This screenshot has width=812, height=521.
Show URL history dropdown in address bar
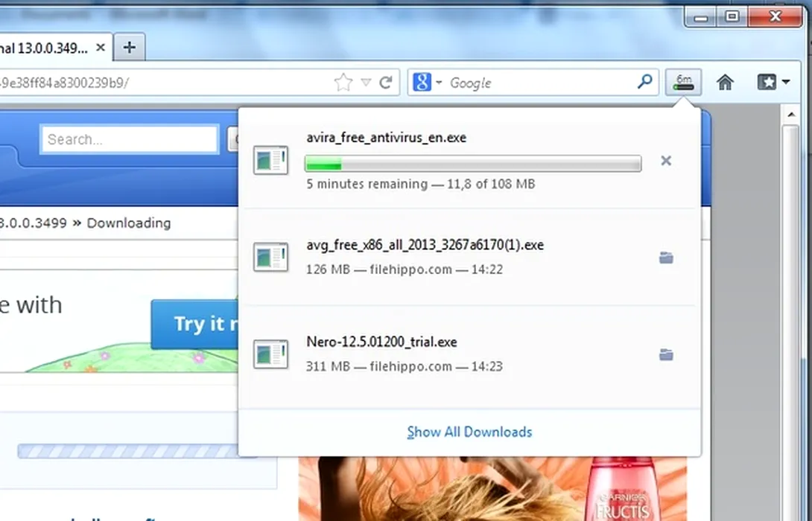point(366,83)
